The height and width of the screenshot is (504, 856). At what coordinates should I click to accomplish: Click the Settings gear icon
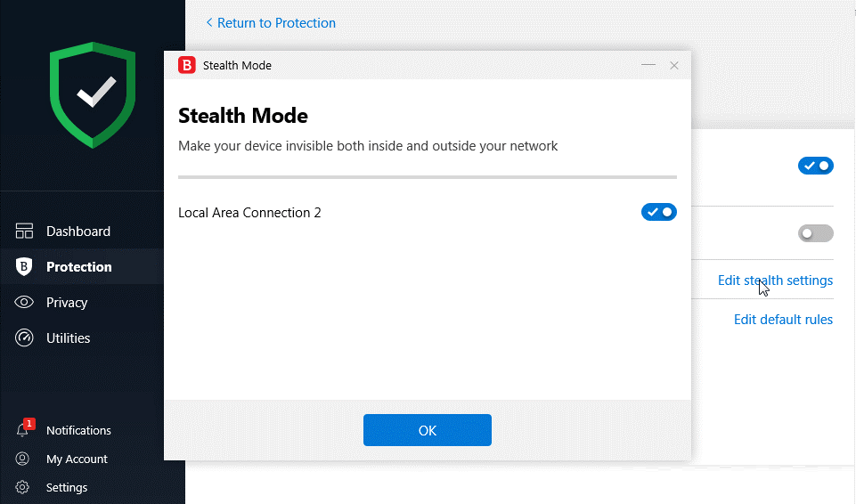(22, 487)
